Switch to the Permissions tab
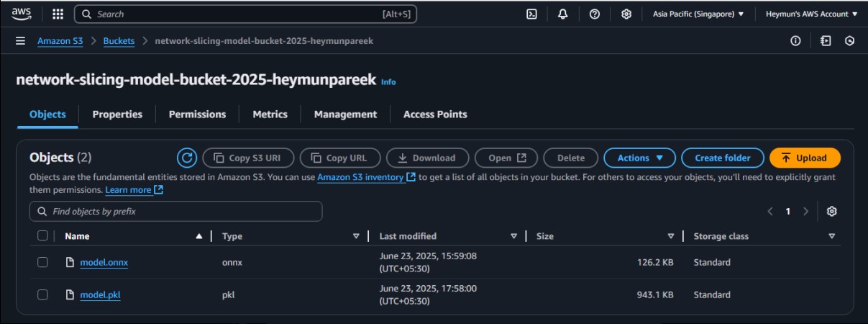 click(x=197, y=114)
